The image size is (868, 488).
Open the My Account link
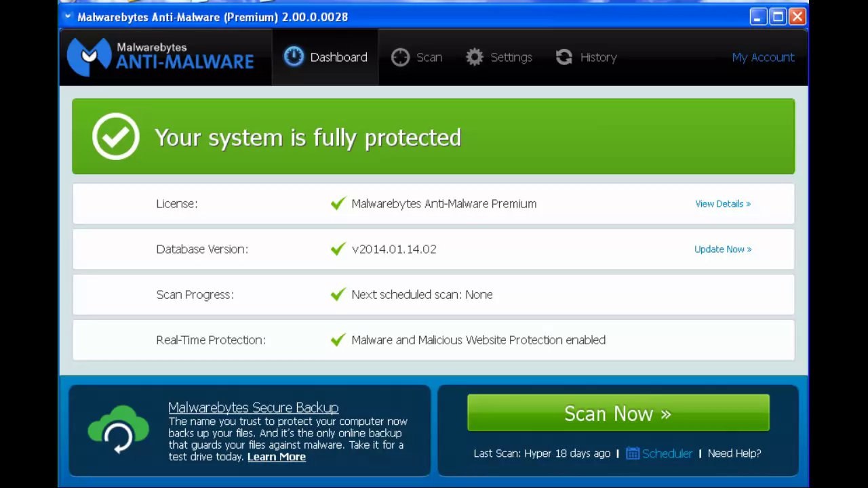763,58
